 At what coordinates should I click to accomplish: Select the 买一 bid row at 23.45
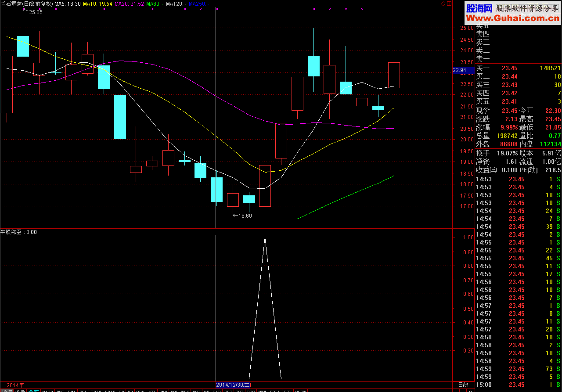519,68
